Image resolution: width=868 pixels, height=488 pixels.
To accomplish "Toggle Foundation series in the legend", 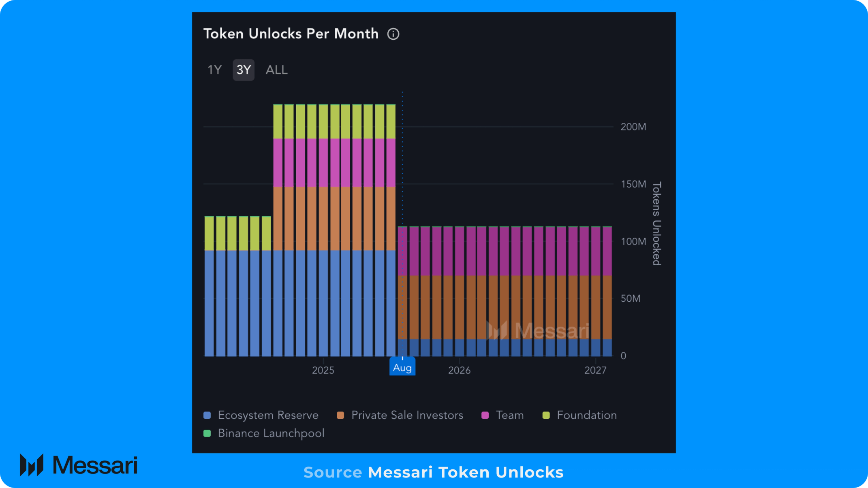I will pos(579,415).
